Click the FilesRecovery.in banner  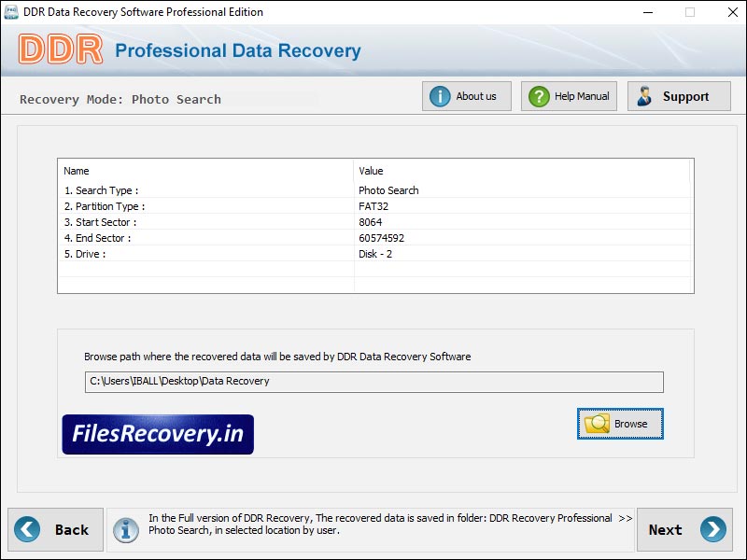[x=158, y=434]
